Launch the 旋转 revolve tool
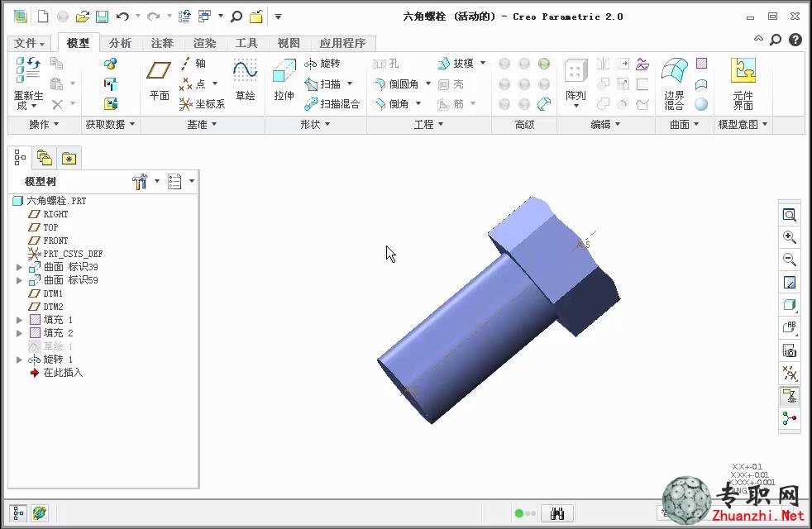This screenshot has width=812, height=529. [322, 64]
